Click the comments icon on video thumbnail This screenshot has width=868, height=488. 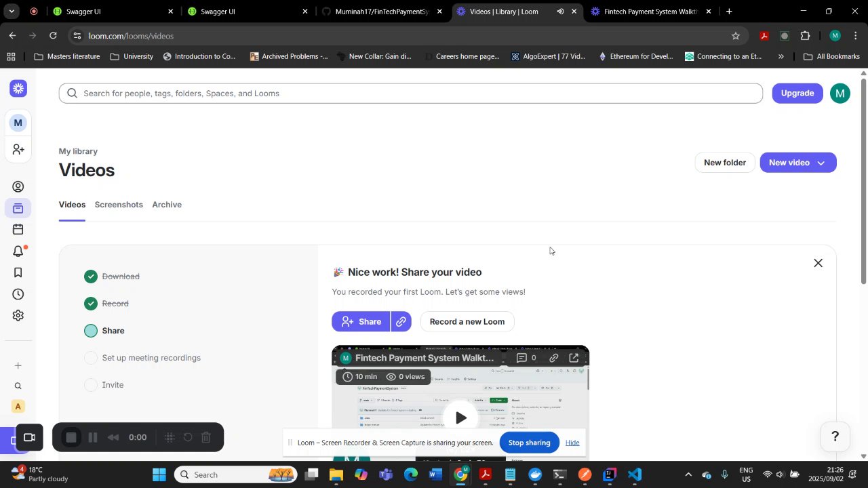click(521, 358)
